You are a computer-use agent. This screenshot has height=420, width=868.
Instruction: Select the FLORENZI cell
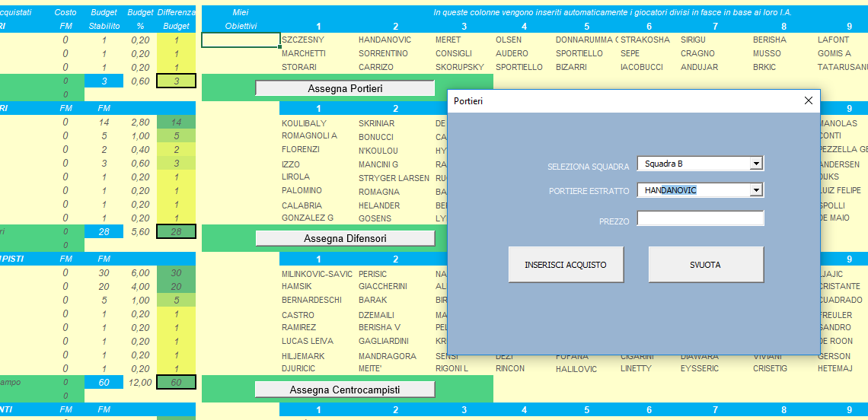click(x=301, y=149)
